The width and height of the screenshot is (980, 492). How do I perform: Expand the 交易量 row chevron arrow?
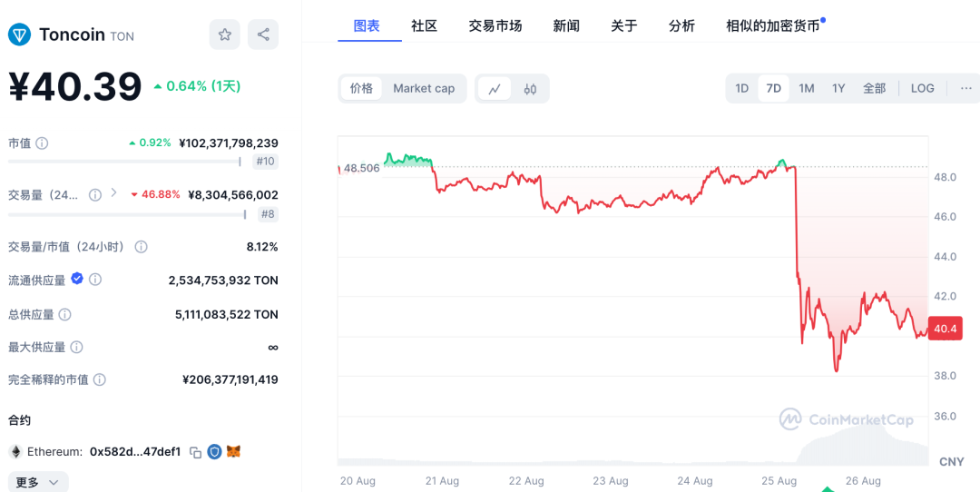tap(113, 193)
